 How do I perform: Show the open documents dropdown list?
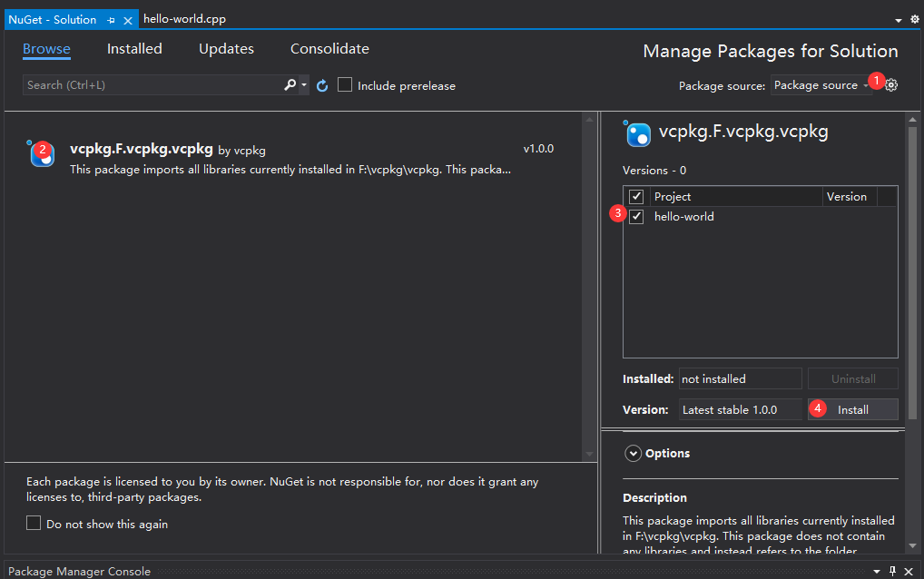[x=898, y=20]
